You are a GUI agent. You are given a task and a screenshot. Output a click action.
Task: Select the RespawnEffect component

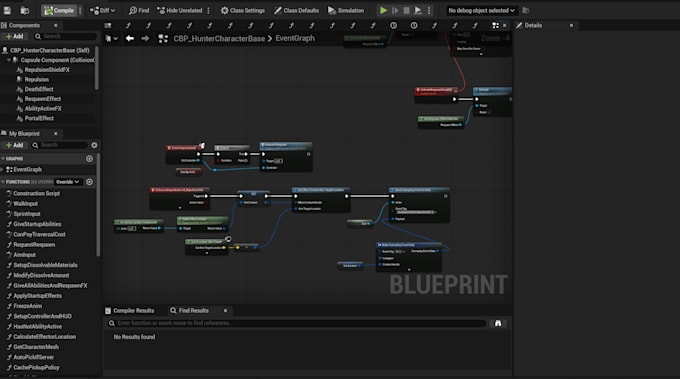[42, 99]
